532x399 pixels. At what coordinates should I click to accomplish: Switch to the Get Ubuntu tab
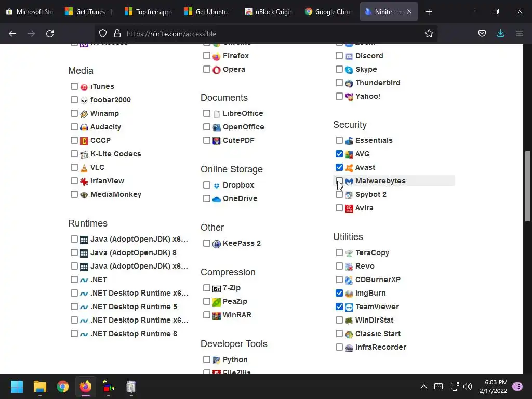coord(209,11)
